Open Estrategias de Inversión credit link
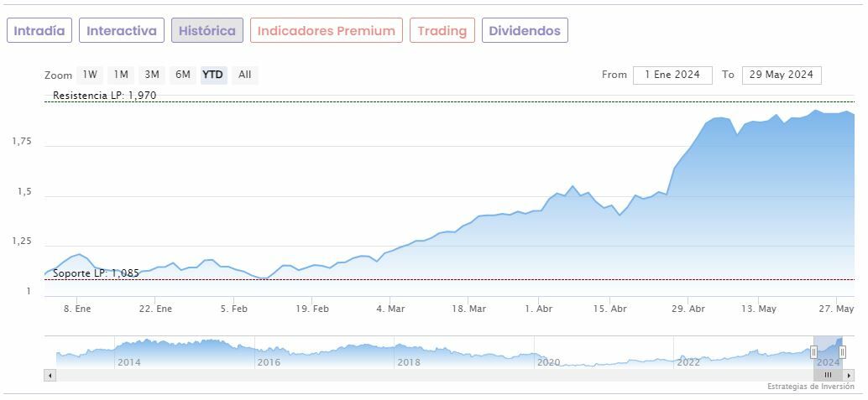 [810, 387]
